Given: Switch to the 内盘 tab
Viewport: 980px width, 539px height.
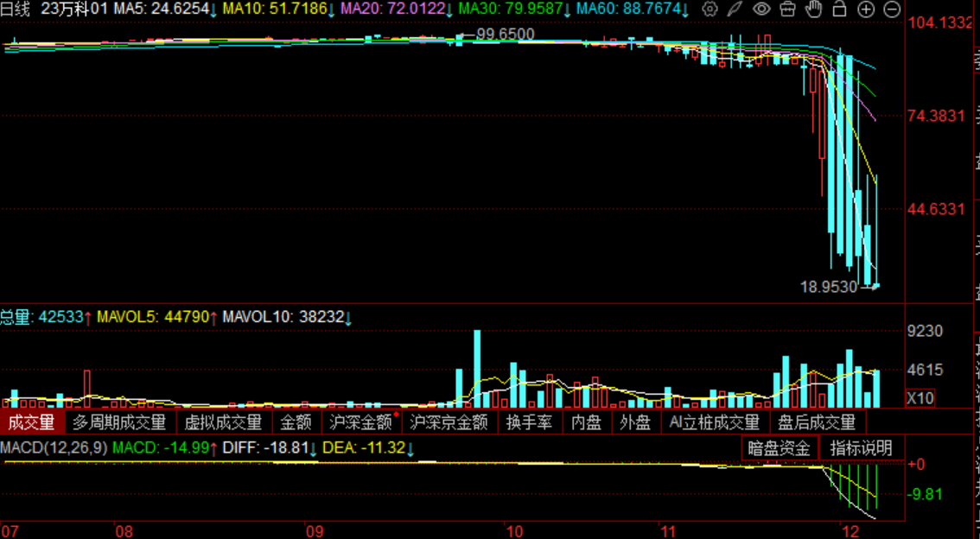Looking at the screenshot, I should [x=586, y=422].
